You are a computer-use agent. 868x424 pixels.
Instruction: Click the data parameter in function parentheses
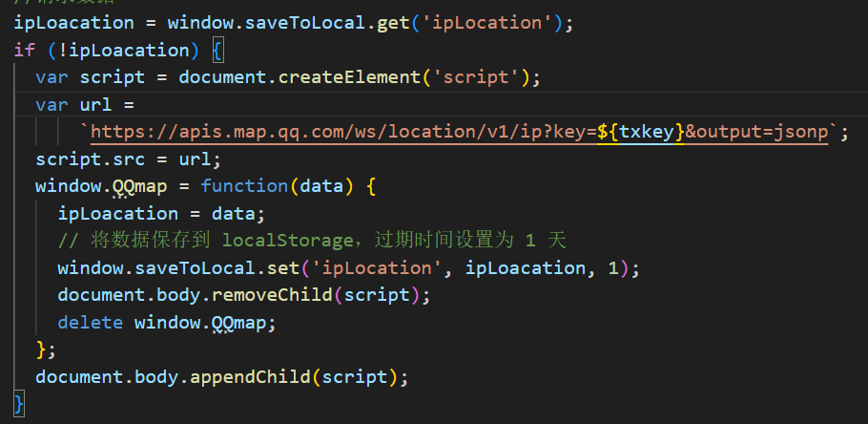[x=321, y=186]
